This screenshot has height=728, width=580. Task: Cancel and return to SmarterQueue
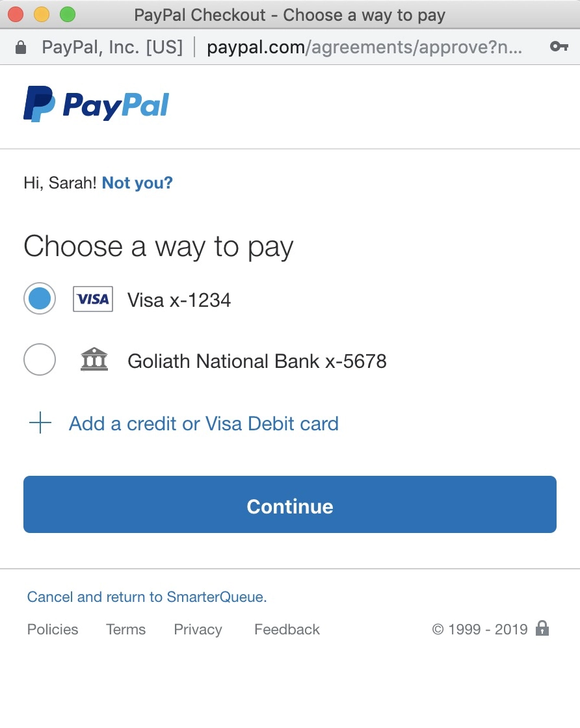pyautogui.click(x=147, y=597)
